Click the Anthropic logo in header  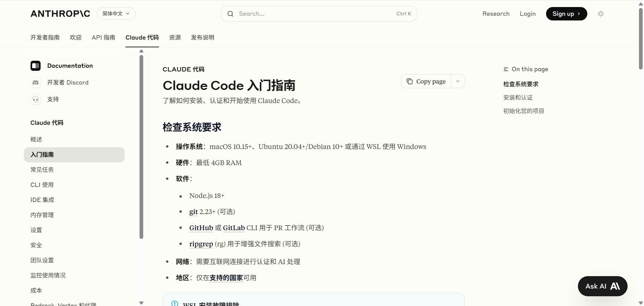tap(60, 14)
